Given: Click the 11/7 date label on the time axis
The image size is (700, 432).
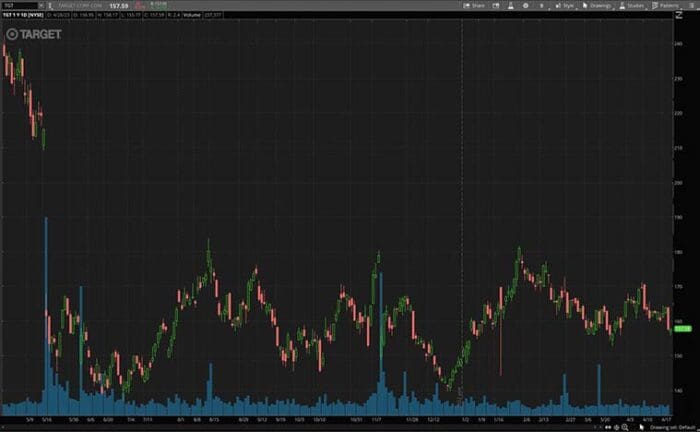Looking at the screenshot, I should (x=376, y=420).
